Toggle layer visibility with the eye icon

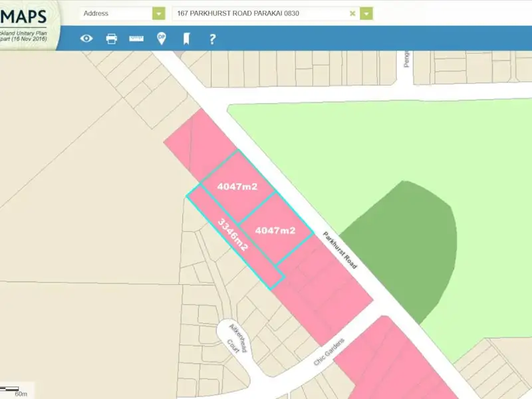[x=86, y=39]
